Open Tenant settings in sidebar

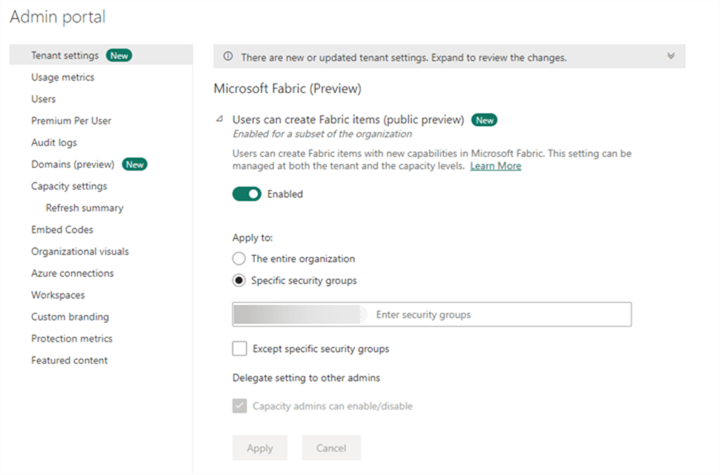[64, 55]
